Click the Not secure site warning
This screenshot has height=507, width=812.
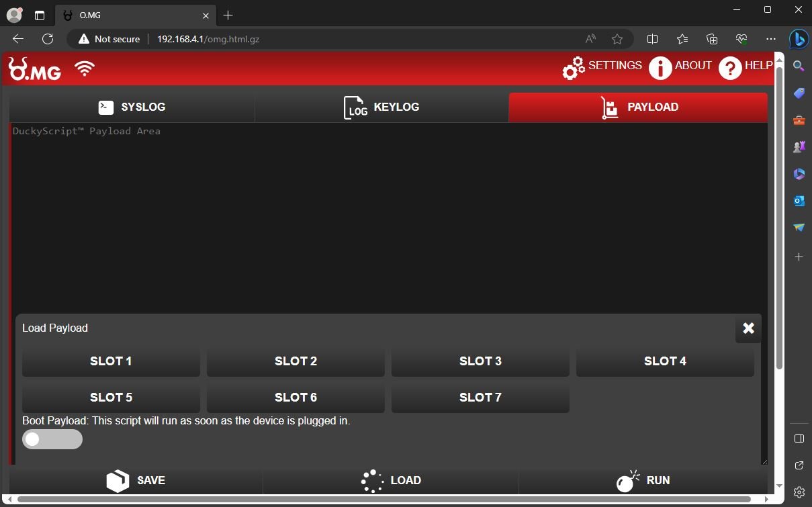click(x=109, y=39)
